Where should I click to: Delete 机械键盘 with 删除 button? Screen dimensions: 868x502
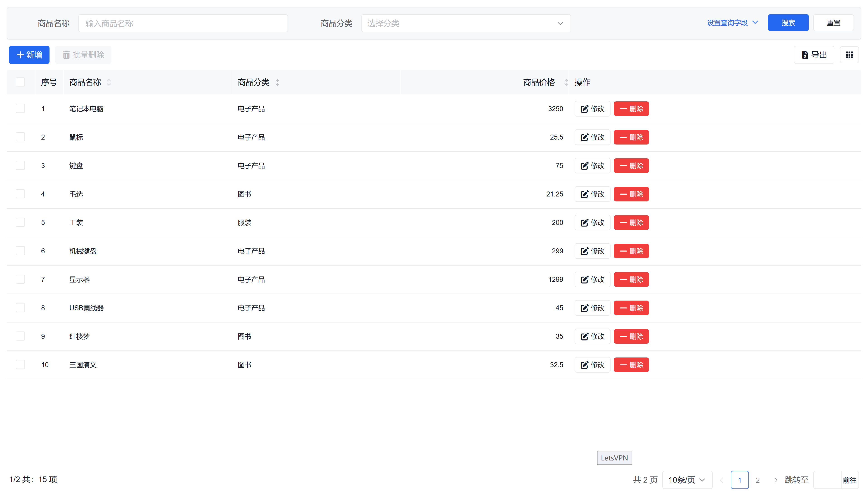pyautogui.click(x=631, y=251)
